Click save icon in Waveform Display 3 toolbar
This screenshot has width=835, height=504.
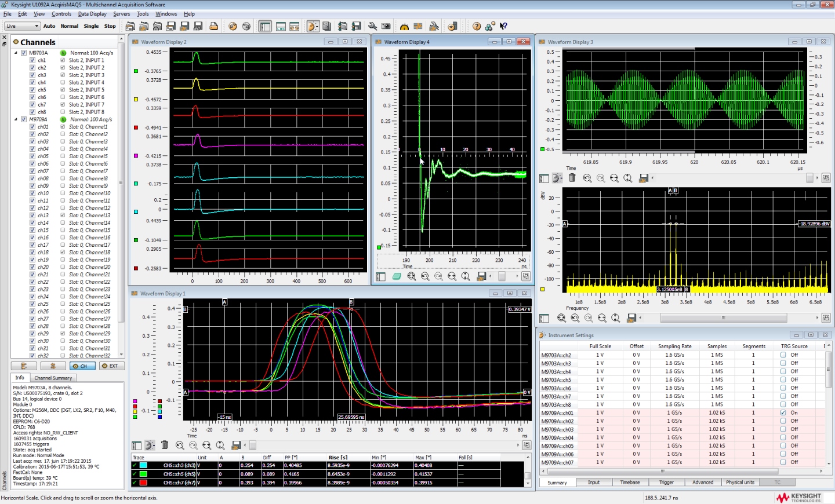point(643,178)
